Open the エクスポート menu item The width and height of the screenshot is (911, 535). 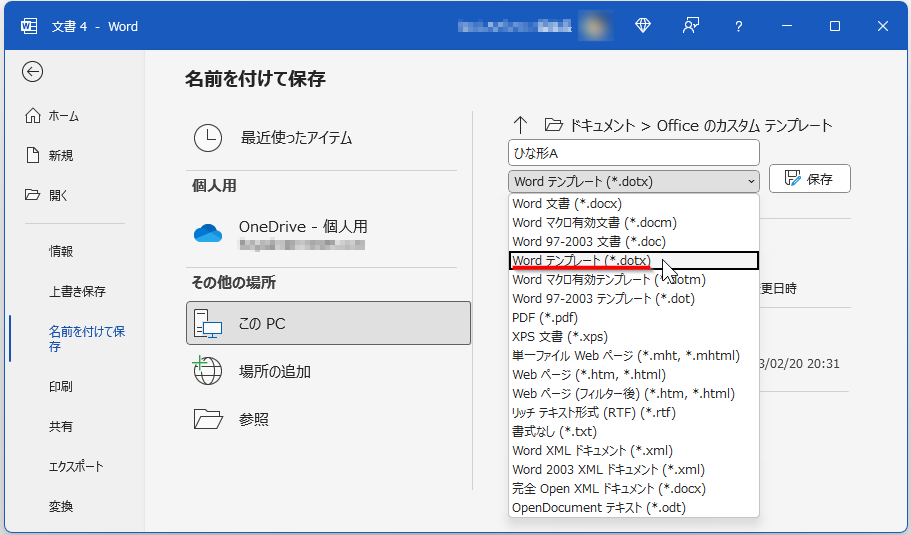[76, 466]
